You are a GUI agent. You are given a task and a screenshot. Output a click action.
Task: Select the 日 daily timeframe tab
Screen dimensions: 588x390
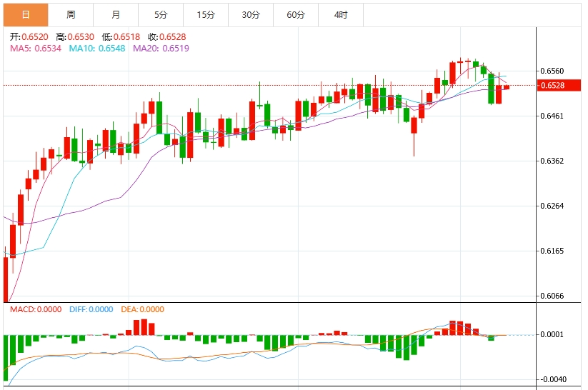(x=26, y=15)
